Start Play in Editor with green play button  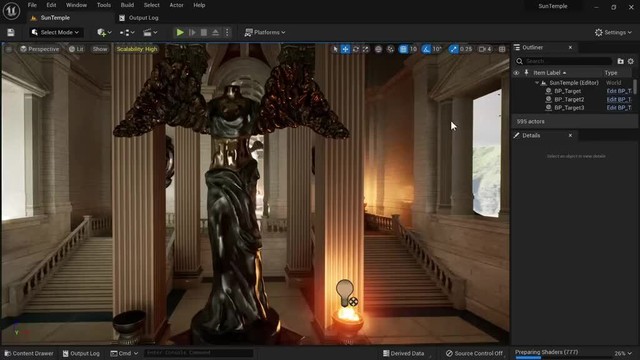[x=180, y=32]
